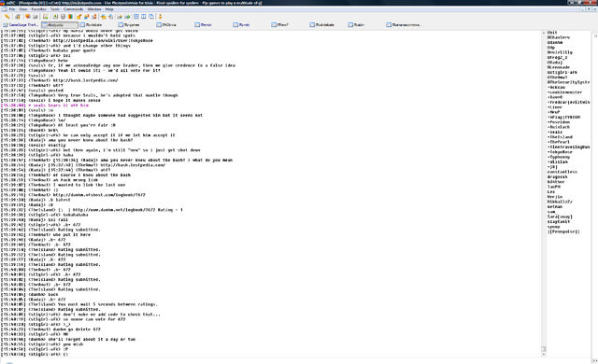Select TokyoRose in the nick list
Viewport: 598px width, 364px height.
[561, 151]
